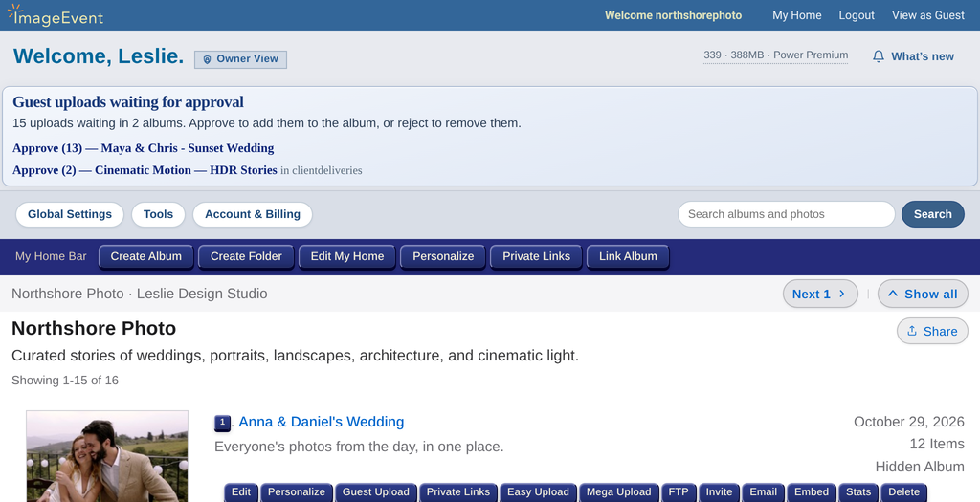Click Easy Upload for the wedding album
The height and width of the screenshot is (502, 980).
pos(538,492)
